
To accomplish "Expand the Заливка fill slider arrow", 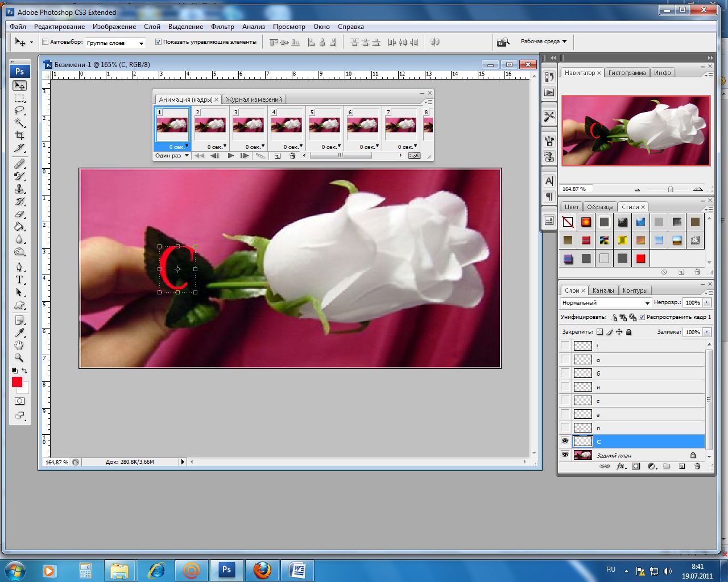I will [707, 332].
